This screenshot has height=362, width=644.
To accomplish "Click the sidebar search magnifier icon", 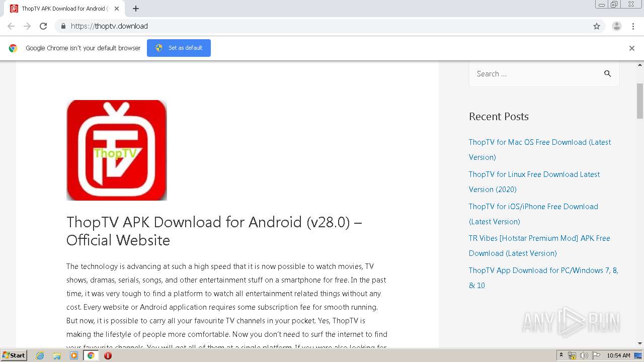I will pyautogui.click(x=608, y=73).
